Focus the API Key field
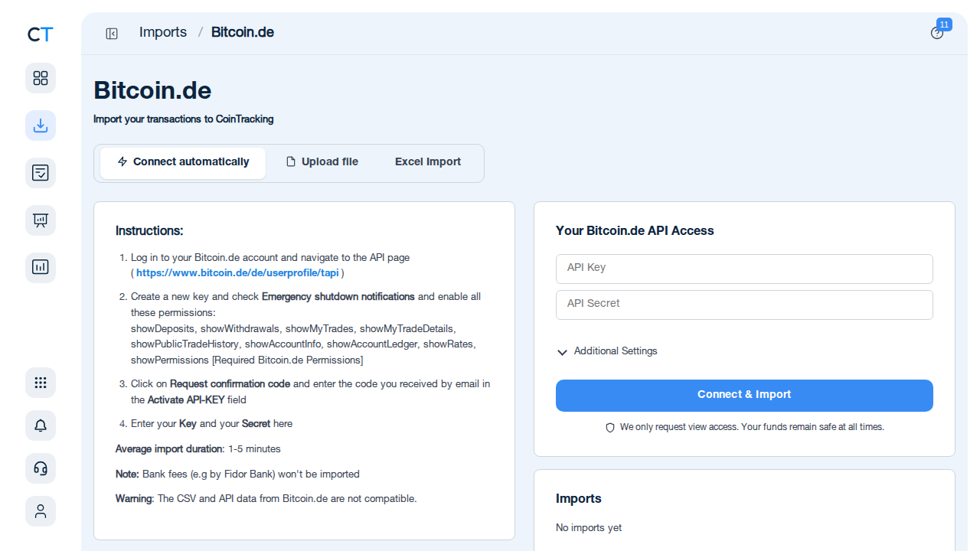Image resolution: width=980 pixels, height=551 pixels. (x=744, y=269)
